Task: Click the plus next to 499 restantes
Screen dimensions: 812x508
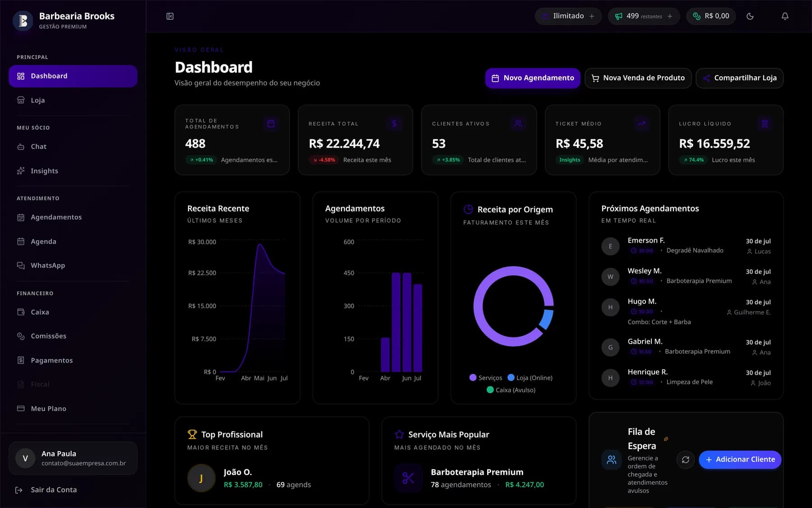Action: 670,16
